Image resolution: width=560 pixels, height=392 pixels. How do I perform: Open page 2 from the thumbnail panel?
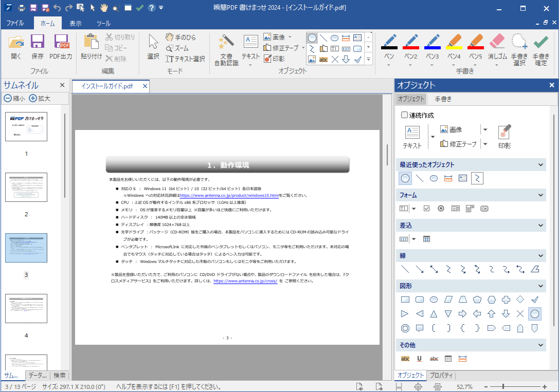coord(26,188)
